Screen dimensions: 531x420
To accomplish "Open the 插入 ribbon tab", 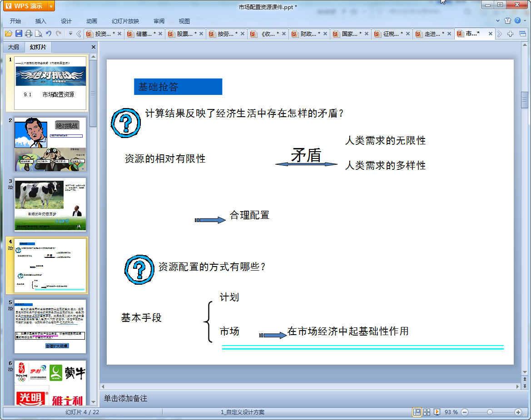I will click(x=40, y=21).
